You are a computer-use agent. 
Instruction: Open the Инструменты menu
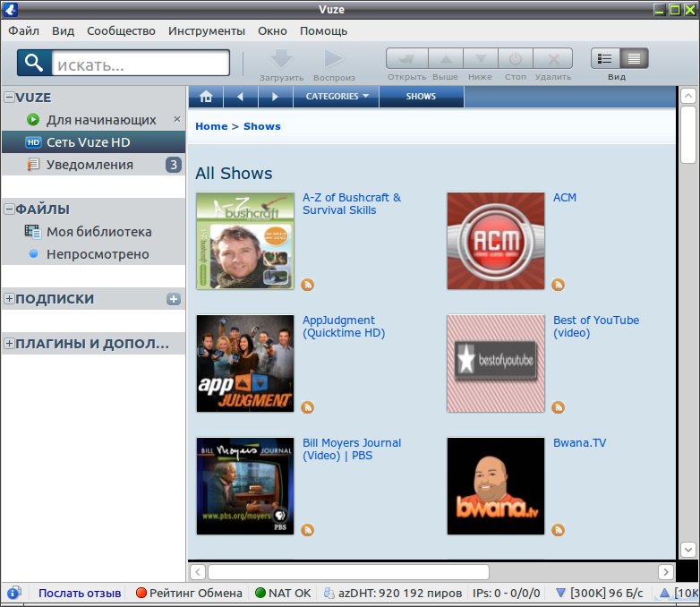pyautogui.click(x=207, y=30)
